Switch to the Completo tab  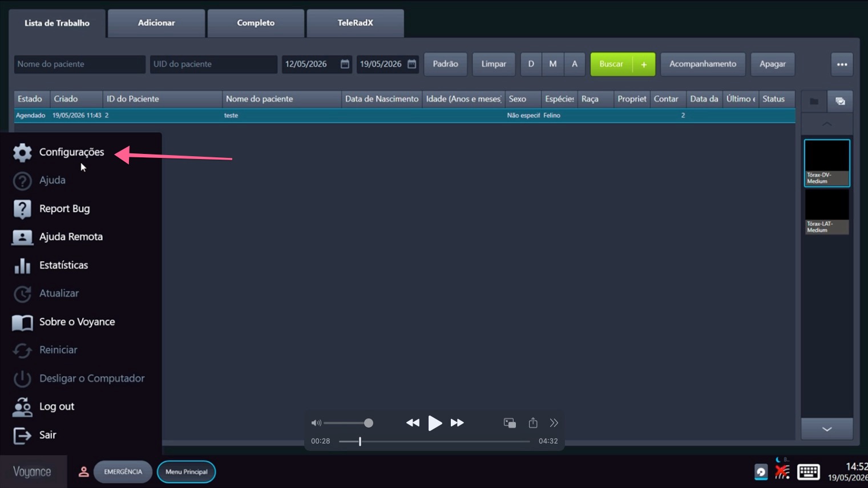[256, 23]
